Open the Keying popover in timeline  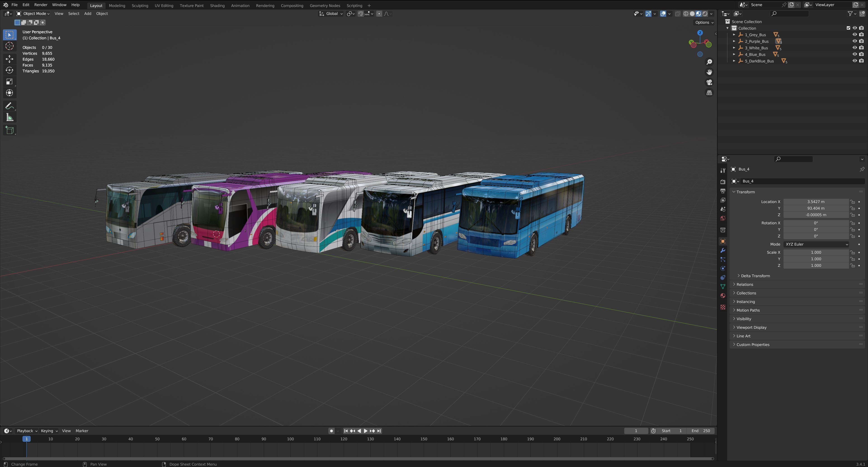49,431
